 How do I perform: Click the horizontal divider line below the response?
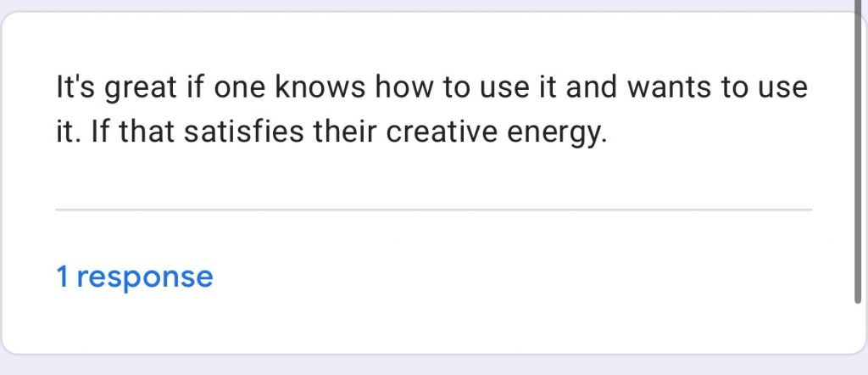tap(433, 210)
